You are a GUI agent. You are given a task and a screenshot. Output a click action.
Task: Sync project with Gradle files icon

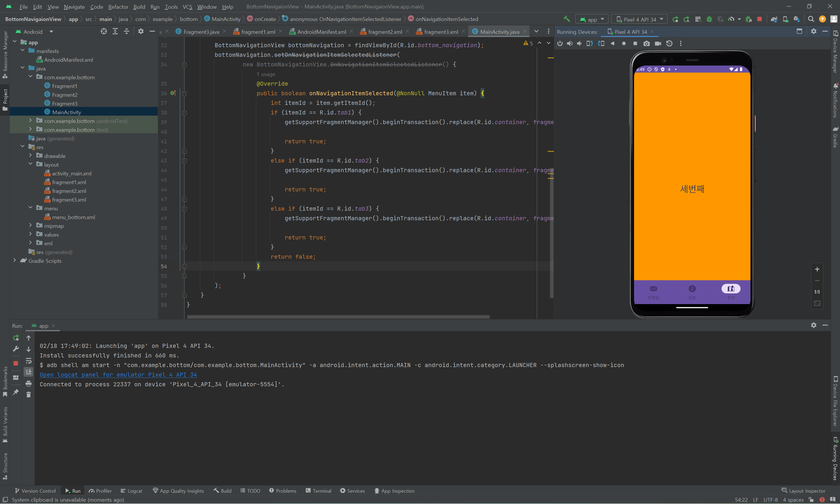click(x=774, y=19)
